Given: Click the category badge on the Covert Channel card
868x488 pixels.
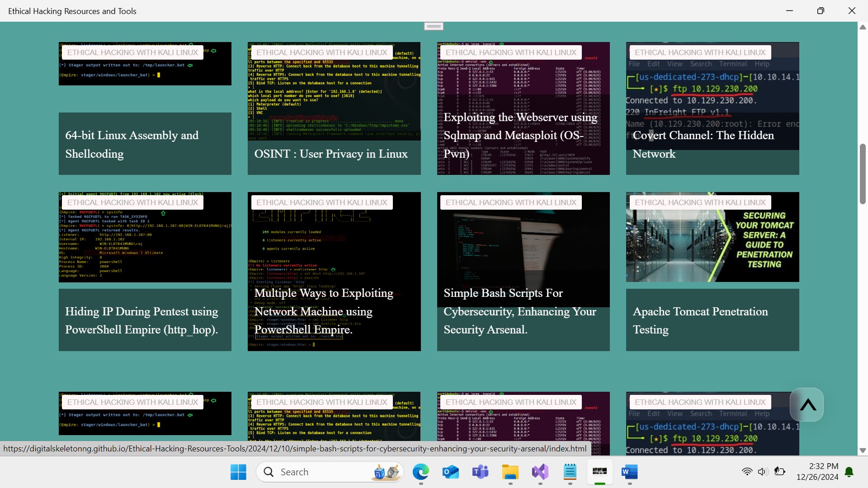Looking at the screenshot, I should pos(700,52).
